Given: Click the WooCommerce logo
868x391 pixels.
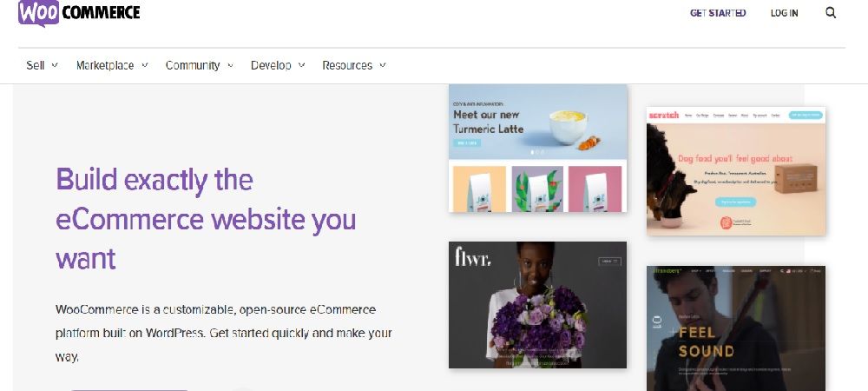Looking at the screenshot, I should coord(78,13).
